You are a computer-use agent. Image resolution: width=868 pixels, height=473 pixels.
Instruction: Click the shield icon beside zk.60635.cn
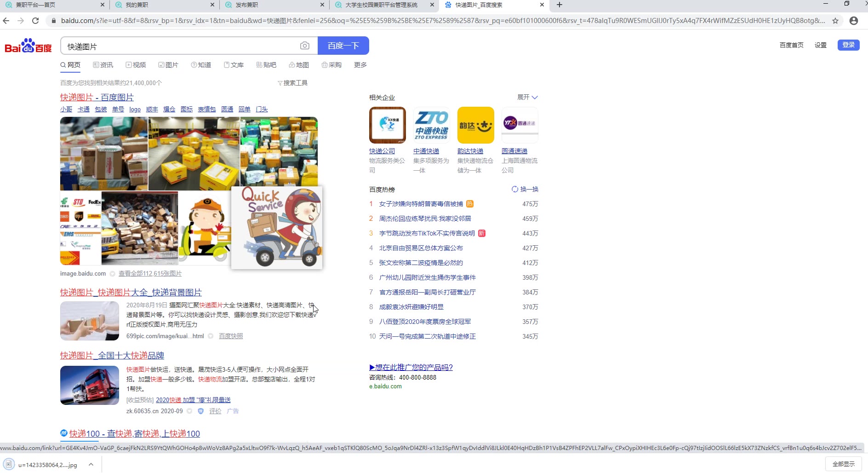200,411
